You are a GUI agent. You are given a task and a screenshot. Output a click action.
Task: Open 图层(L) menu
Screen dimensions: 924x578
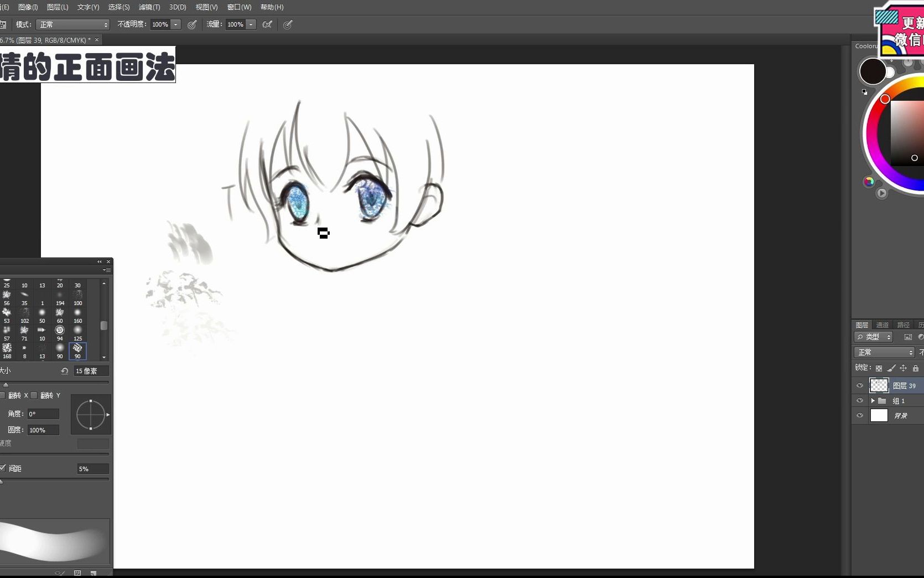[x=58, y=7]
